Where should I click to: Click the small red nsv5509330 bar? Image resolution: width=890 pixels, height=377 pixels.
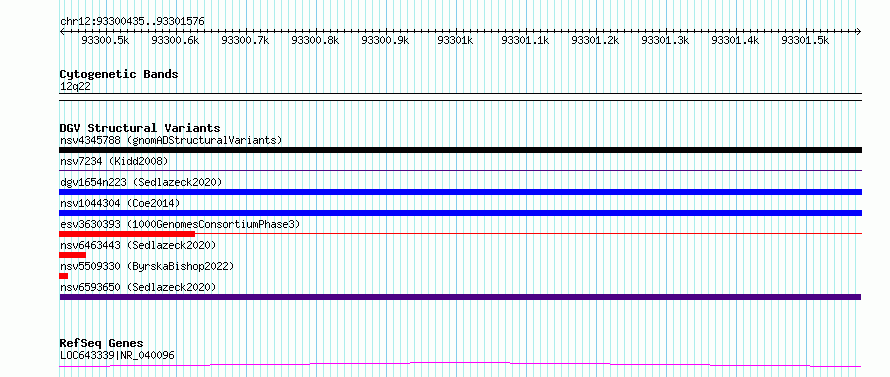pyautogui.click(x=64, y=276)
